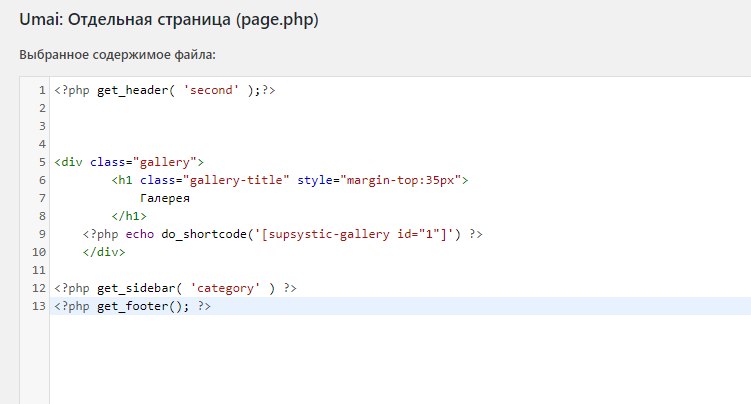Click line number 5 in the gutter
751x404 pixels.
tap(42, 162)
